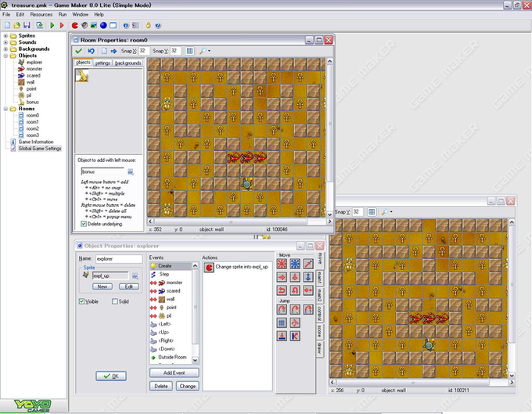Open Global Game Settings toolbar icon
Image resolution: width=532 pixels, height=414 pixels.
point(135,25)
